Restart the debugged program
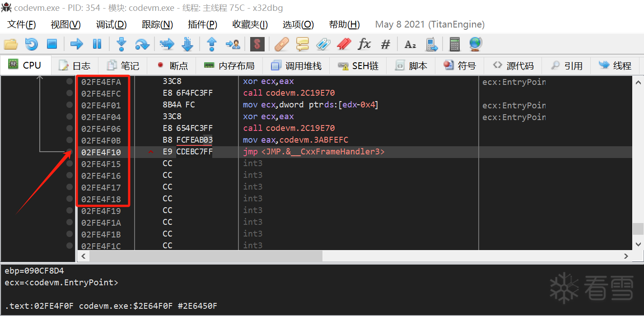This screenshot has height=316, width=644. coord(31,44)
